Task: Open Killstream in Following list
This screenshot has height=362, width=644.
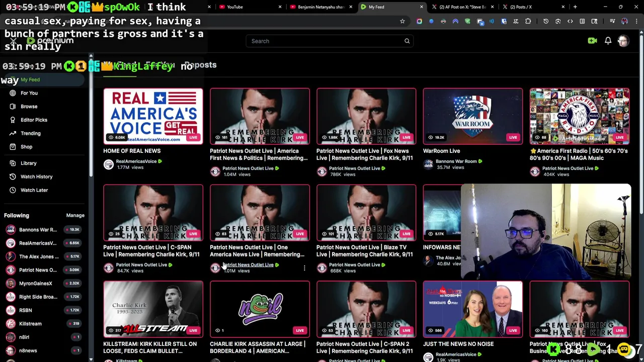Action: tap(44, 324)
